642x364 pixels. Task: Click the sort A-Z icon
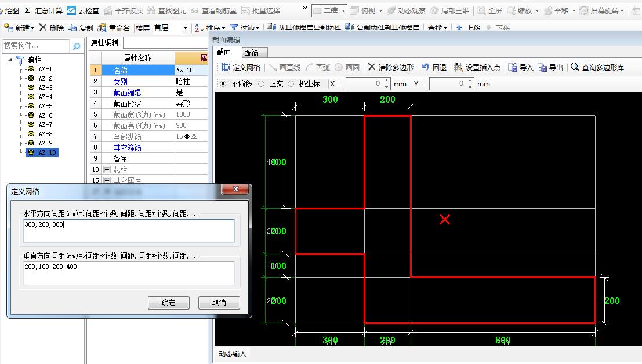[x=198, y=28]
